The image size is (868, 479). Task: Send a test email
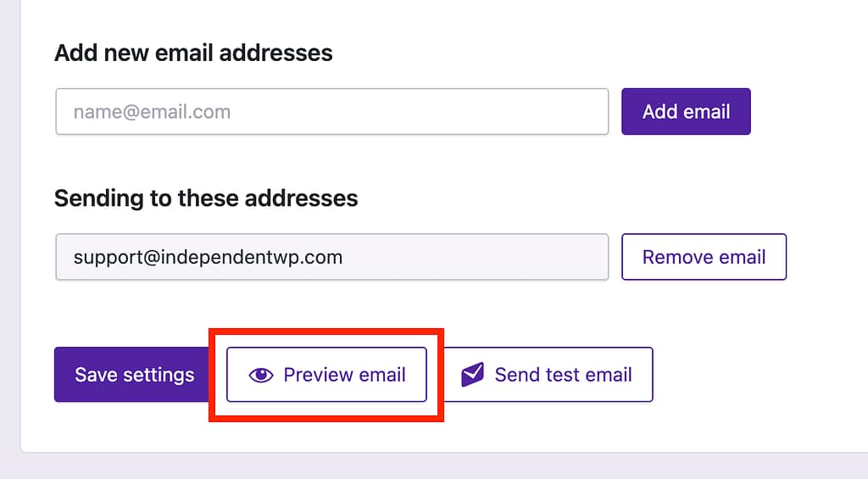click(547, 375)
